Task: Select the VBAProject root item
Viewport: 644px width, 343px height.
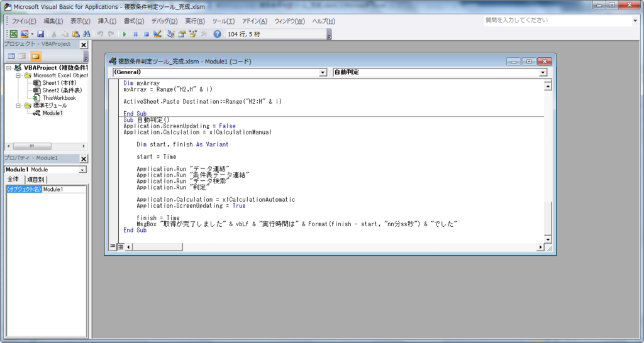Action: [56, 68]
